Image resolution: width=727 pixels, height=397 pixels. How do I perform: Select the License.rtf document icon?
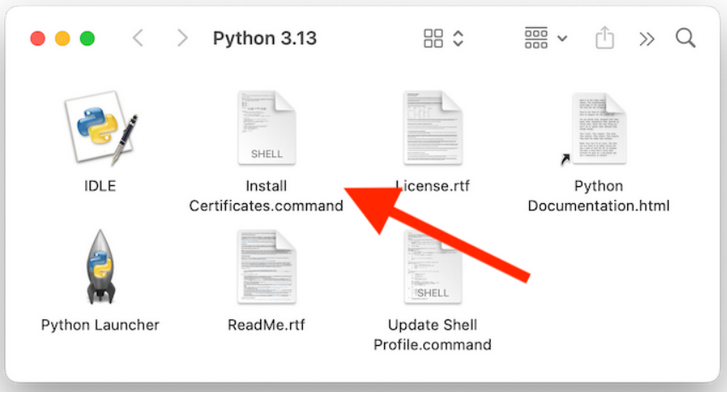pyautogui.click(x=433, y=128)
